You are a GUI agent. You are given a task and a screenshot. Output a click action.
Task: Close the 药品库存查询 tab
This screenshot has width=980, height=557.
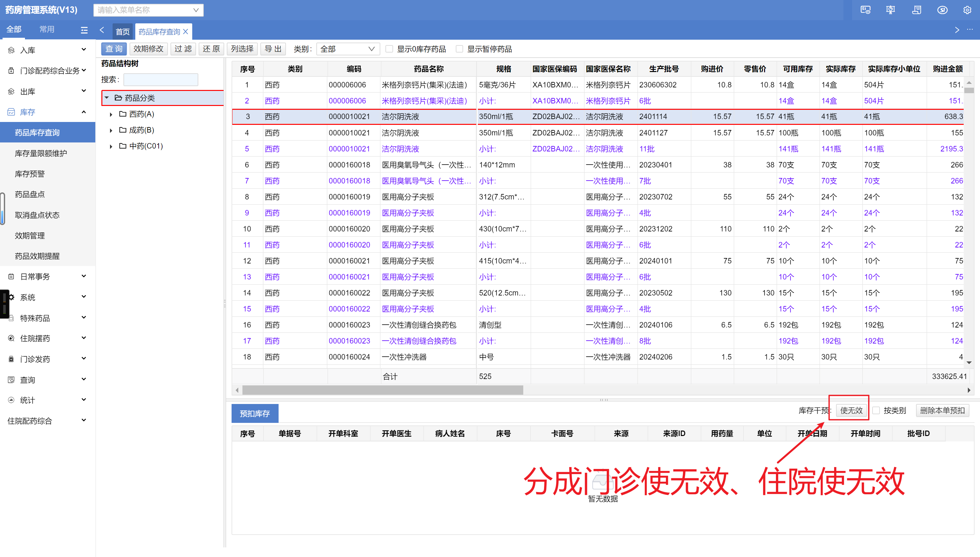coord(186,31)
